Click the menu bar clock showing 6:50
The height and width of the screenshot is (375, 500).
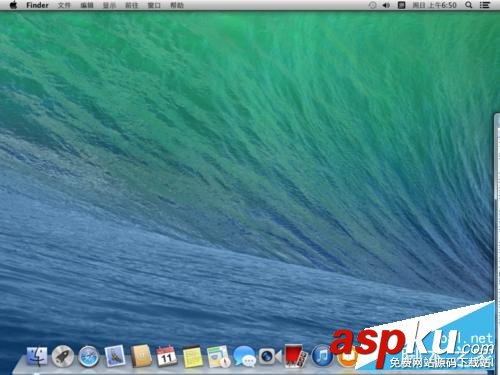[x=434, y=5]
